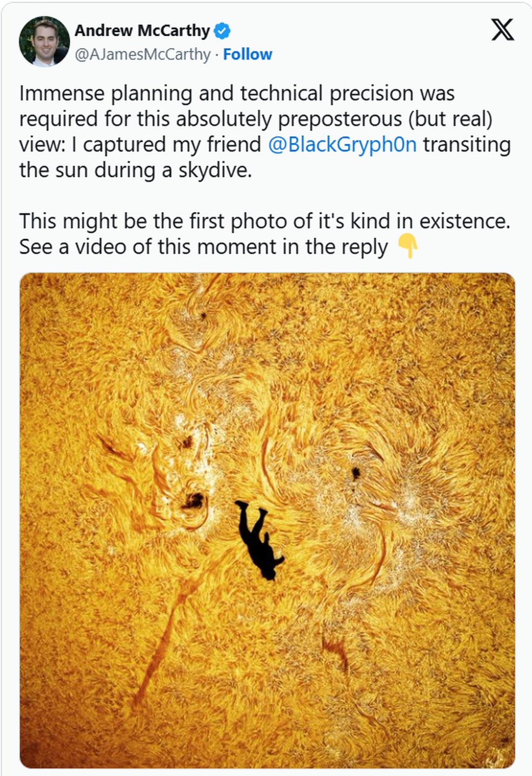Click Andrew McCarthy's profile avatar
Viewport: 532px width, 776px height.
click(x=44, y=42)
